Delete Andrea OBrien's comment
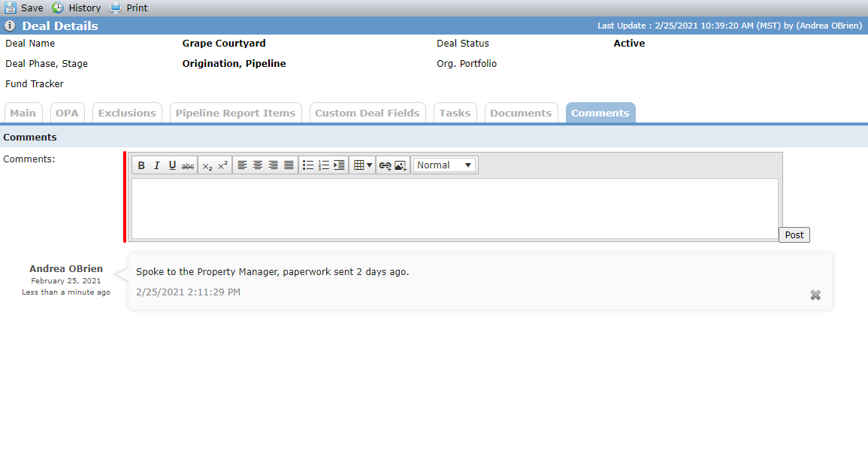The image size is (868, 469). click(x=815, y=295)
